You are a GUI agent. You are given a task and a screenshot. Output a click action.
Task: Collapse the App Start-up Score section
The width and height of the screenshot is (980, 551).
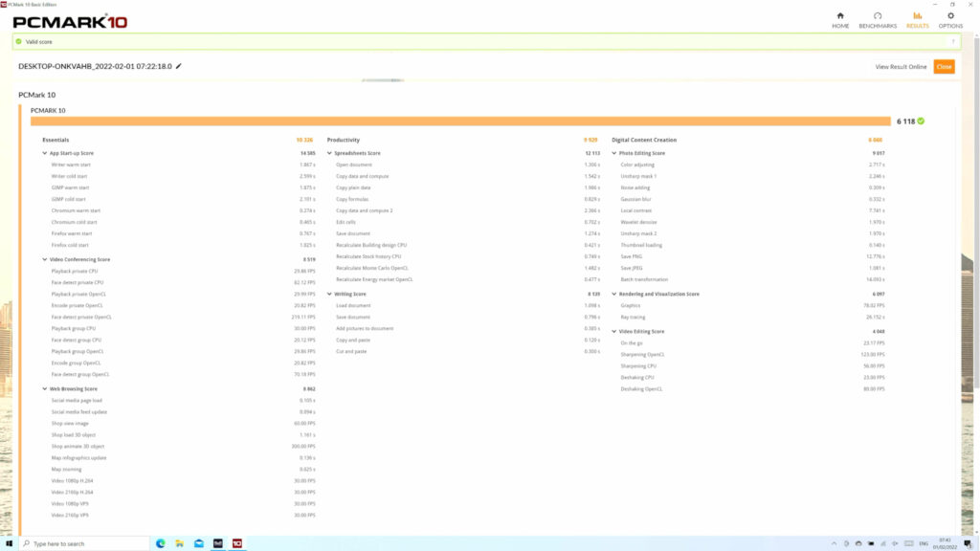coord(44,153)
